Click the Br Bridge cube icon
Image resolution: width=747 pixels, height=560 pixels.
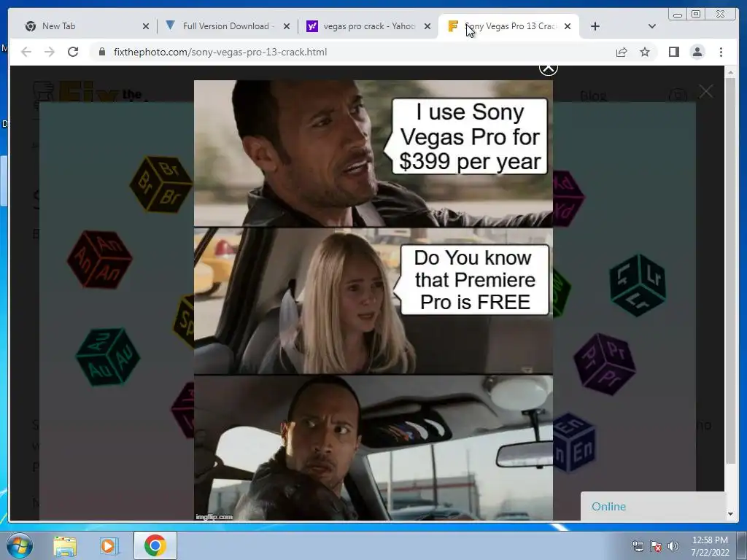[x=161, y=184]
